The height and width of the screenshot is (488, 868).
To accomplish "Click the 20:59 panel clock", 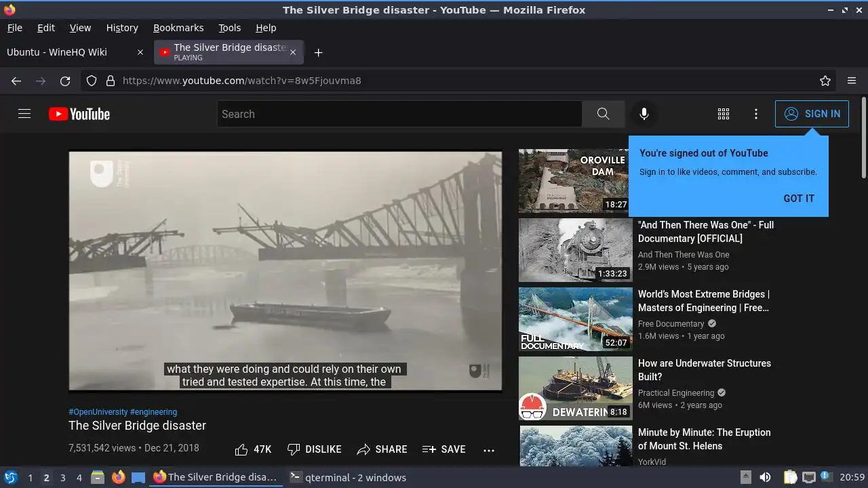I will pyautogui.click(x=852, y=477).
